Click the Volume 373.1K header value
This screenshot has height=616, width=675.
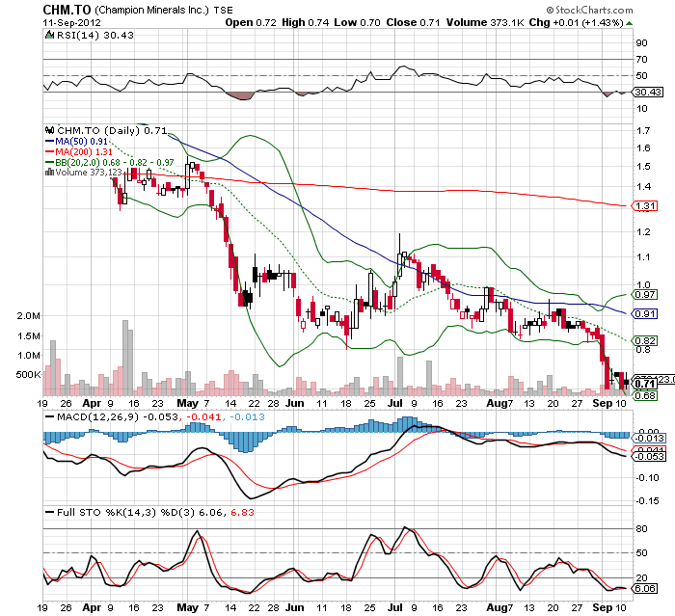pos(485,22)
